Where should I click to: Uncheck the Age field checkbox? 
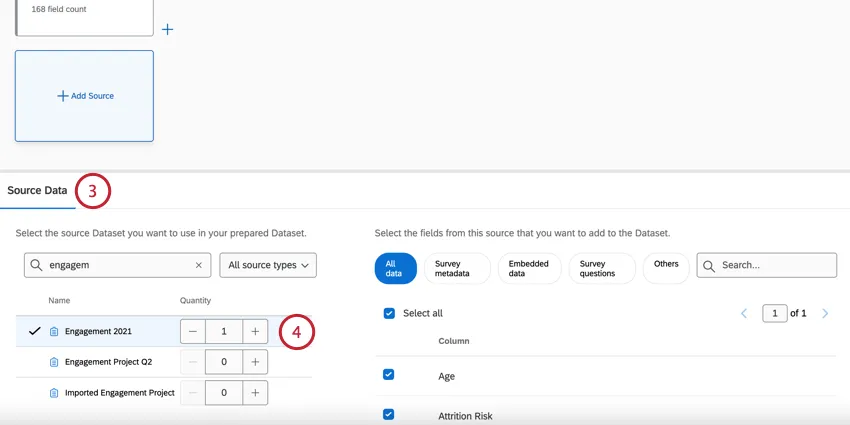point(389,375)
